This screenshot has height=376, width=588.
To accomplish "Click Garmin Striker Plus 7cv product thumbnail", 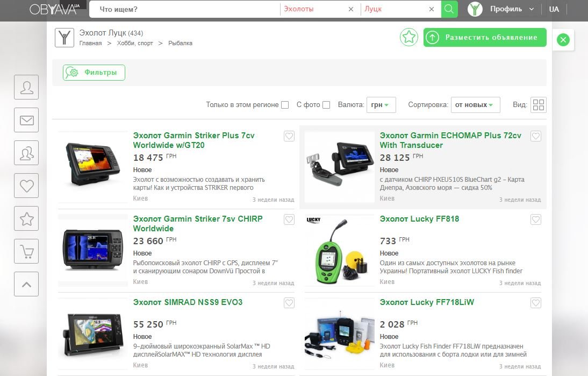I will [x=93, y=167].
